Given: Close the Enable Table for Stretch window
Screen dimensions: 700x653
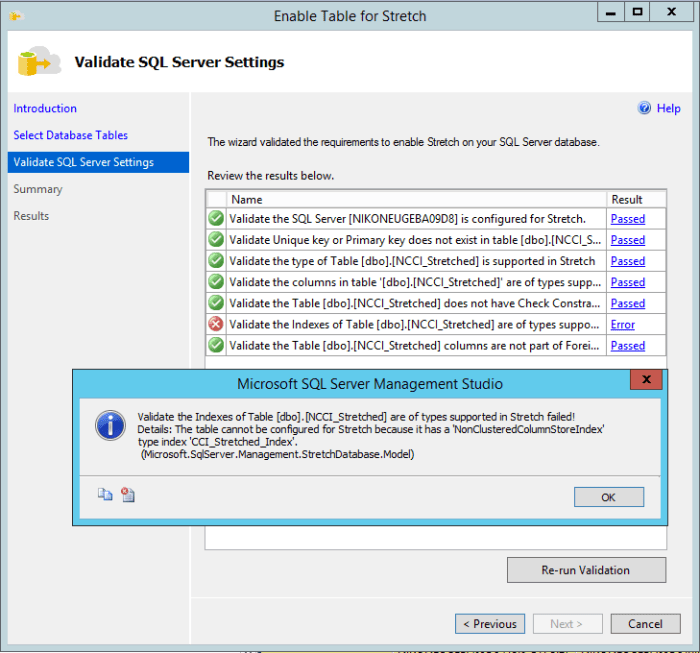Looking at the screenshot, I should (671, 12).
